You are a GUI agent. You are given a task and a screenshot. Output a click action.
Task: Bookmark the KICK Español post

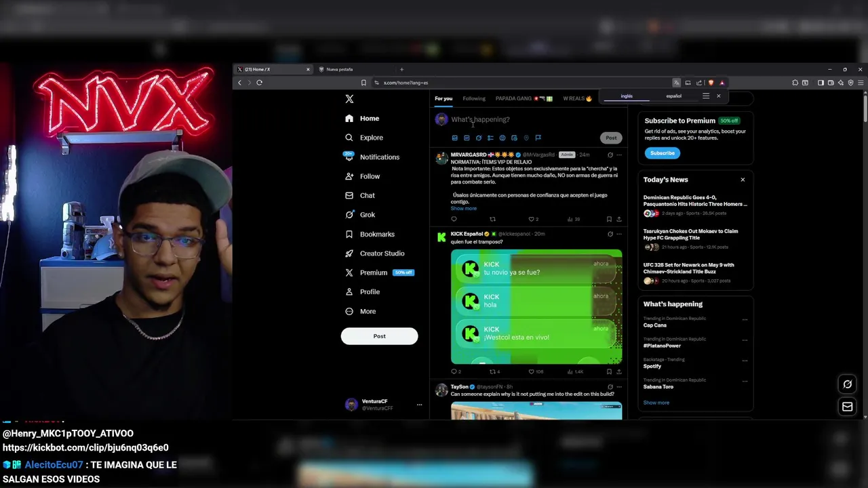click(609, 372)
